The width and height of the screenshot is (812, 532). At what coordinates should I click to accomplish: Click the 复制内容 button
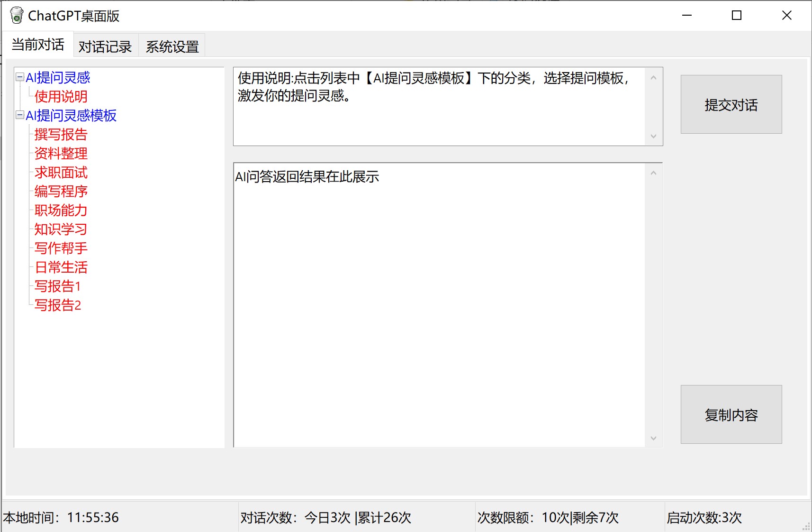coord(731,414)
